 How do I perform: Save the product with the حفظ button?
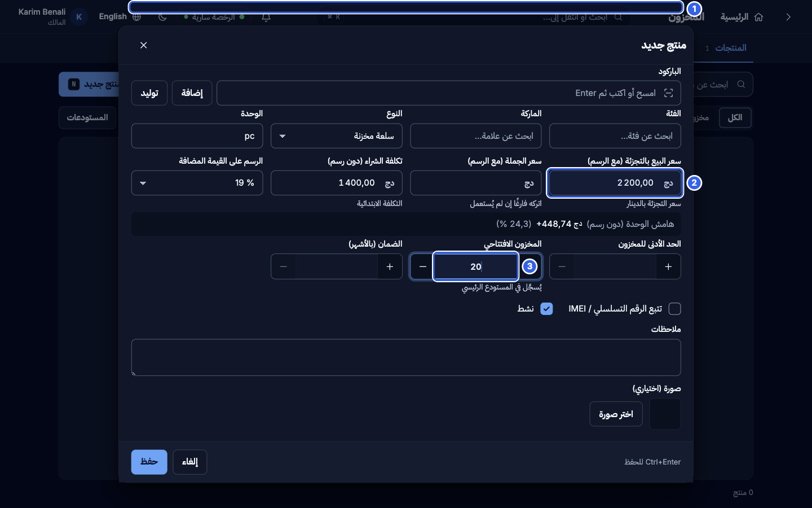149,462
